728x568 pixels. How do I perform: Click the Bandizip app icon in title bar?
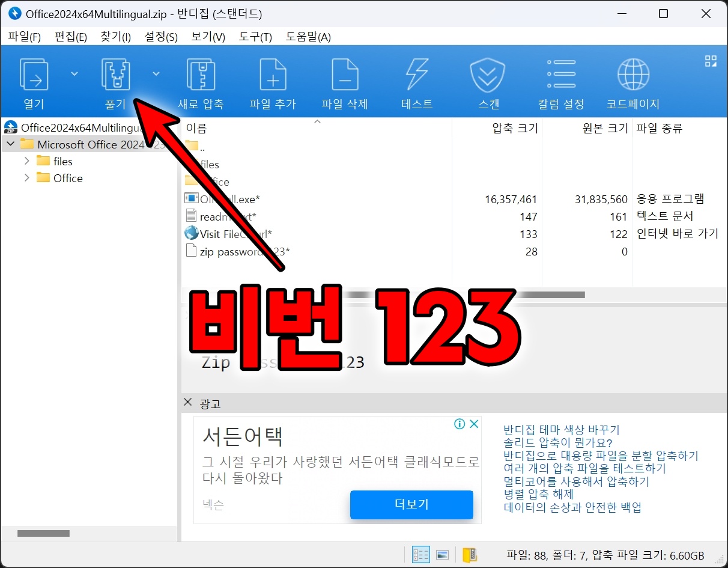pyautogui.click(x=14, y=13)
